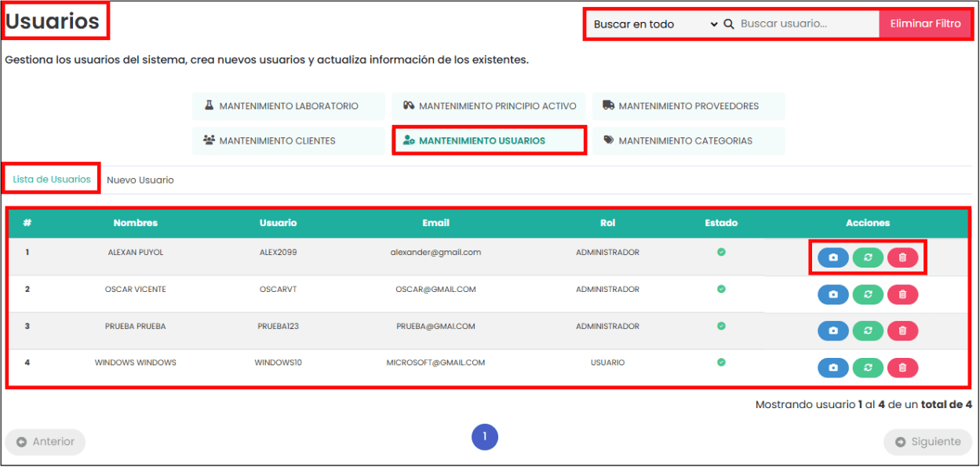This screenshot has width=980, height=467.
Task: Select the Lista de Usuarios tab
Action: [52, 179]
